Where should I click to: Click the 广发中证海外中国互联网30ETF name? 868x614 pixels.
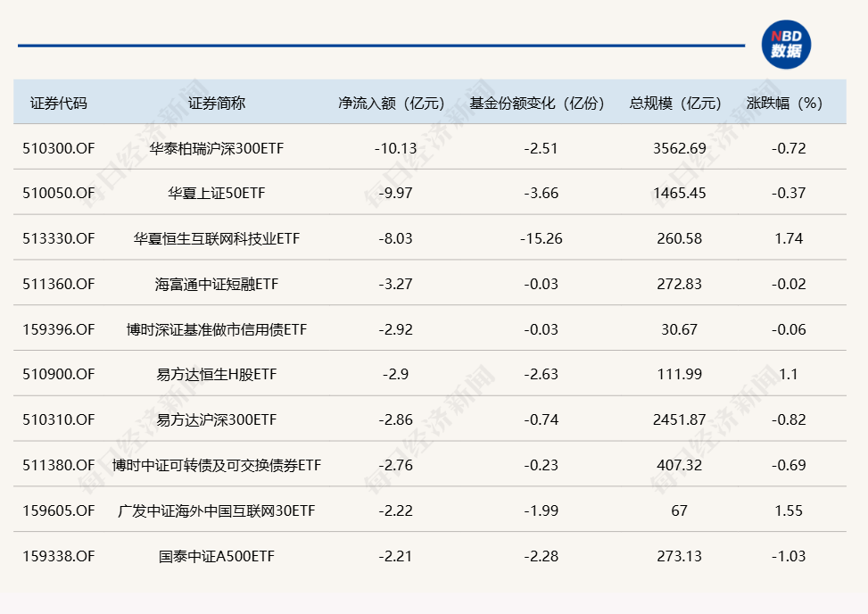[217, 510]
